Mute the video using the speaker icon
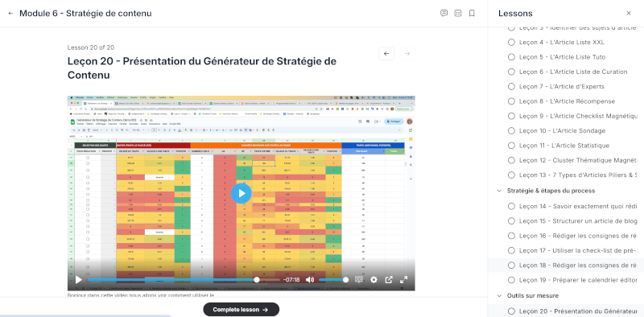The image size is (644, 317). 310,280
